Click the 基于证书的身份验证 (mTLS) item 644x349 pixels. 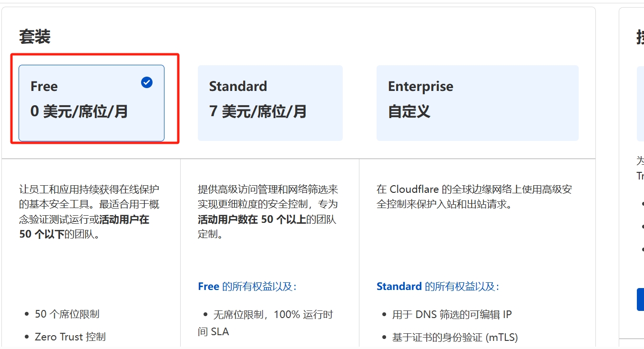tap(455, 338)
